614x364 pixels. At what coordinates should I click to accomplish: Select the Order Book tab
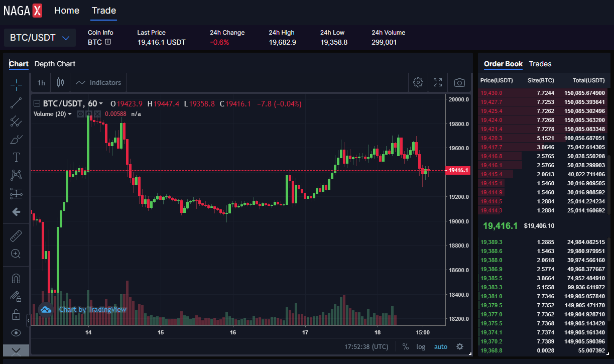click(x=503, y=64)
